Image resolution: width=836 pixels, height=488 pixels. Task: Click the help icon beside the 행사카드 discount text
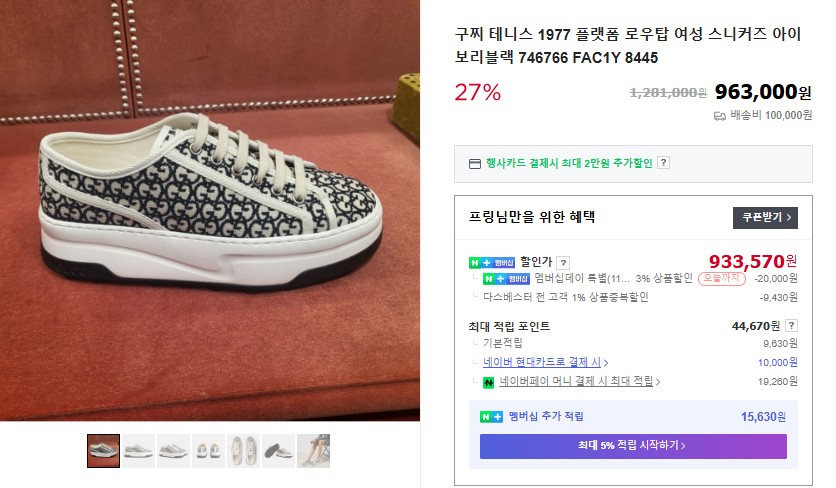663,163
